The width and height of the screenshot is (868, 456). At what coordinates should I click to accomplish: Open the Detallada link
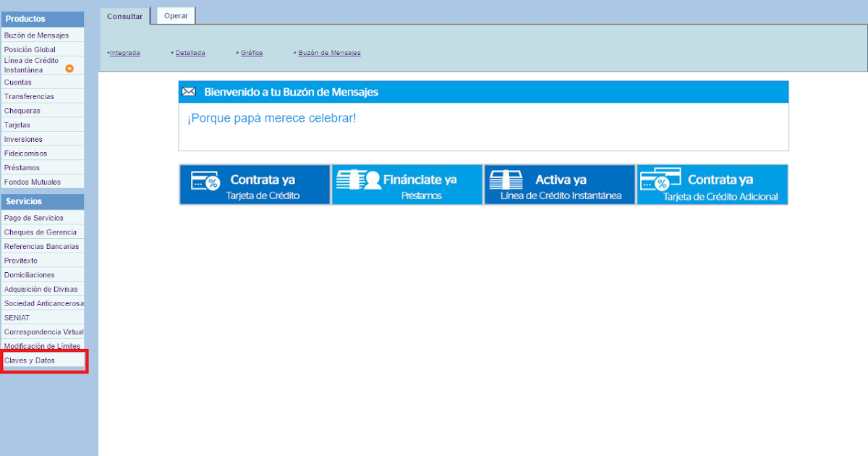coord(190,52)
